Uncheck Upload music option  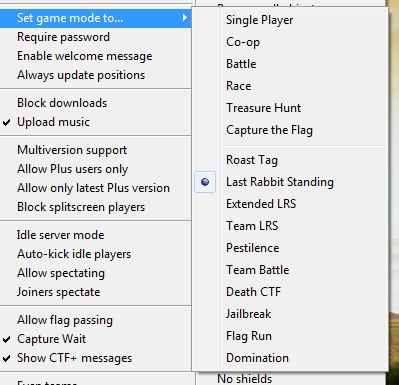95,122
